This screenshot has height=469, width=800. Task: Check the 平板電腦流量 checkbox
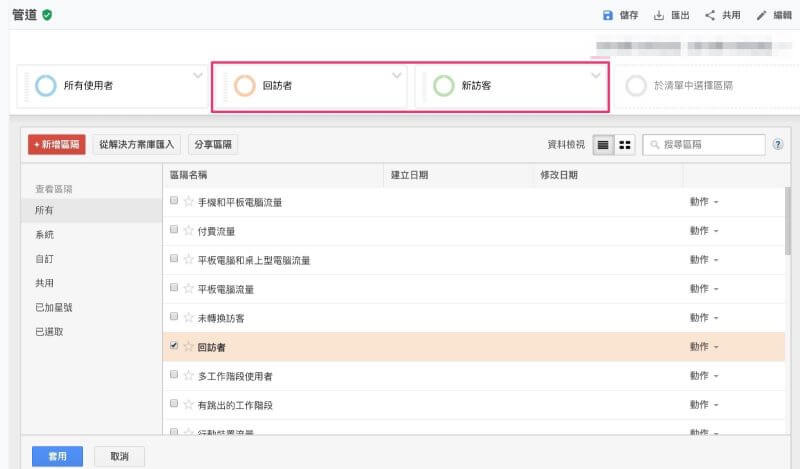(174, 288)
